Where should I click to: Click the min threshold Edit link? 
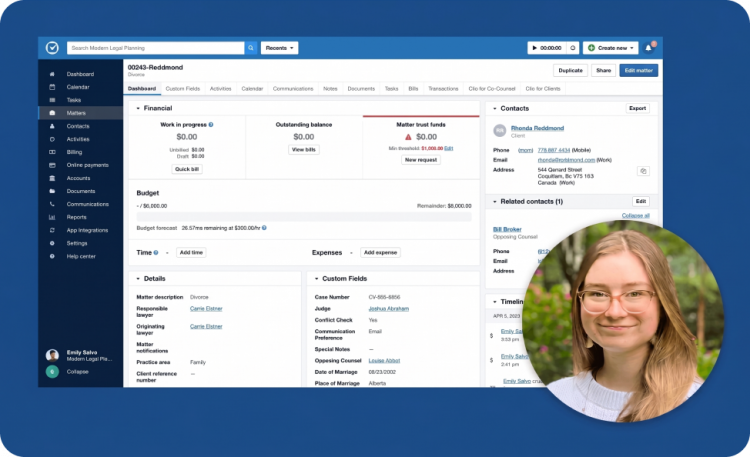pyautogui.click(x=449, y=148)
